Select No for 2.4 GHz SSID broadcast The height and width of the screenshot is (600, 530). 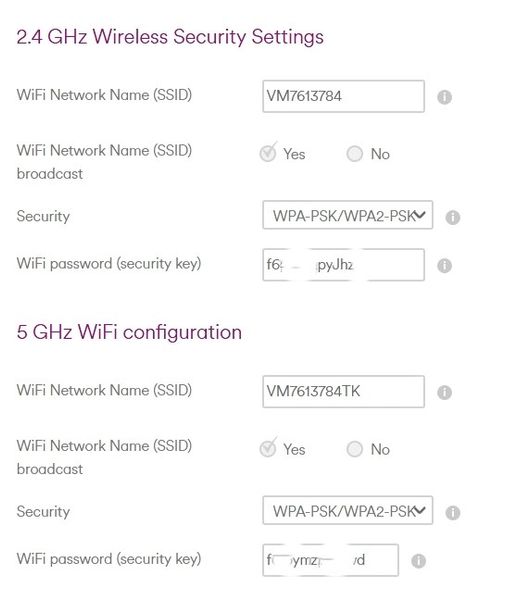[354, 154]
